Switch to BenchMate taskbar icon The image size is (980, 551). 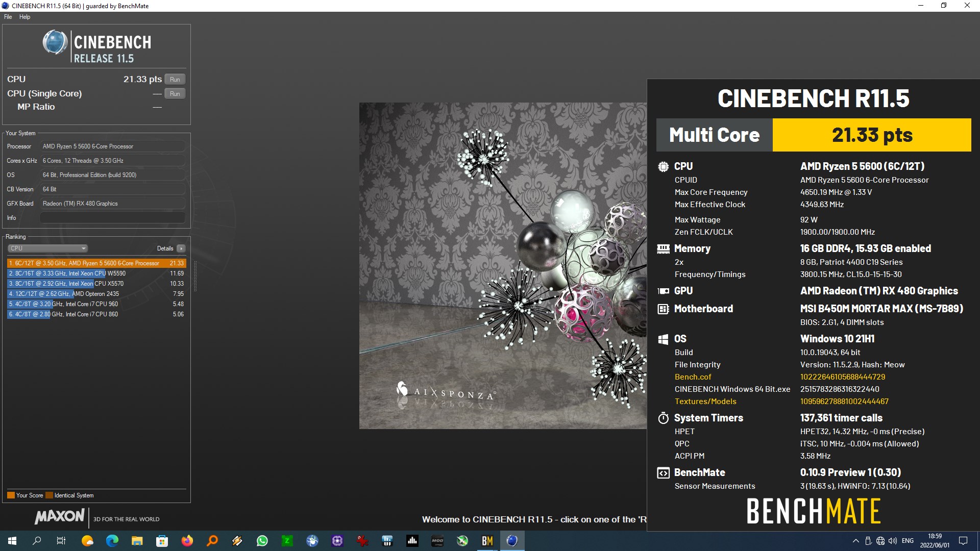(487, 541)
